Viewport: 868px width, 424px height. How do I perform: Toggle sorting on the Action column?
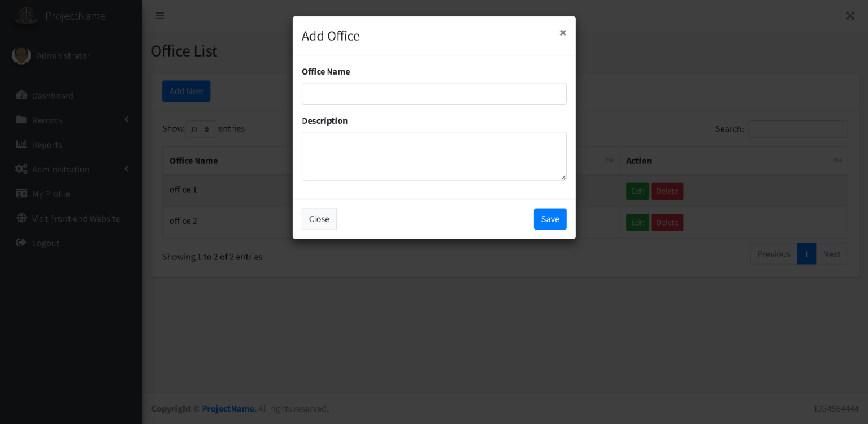coord(639,161)
